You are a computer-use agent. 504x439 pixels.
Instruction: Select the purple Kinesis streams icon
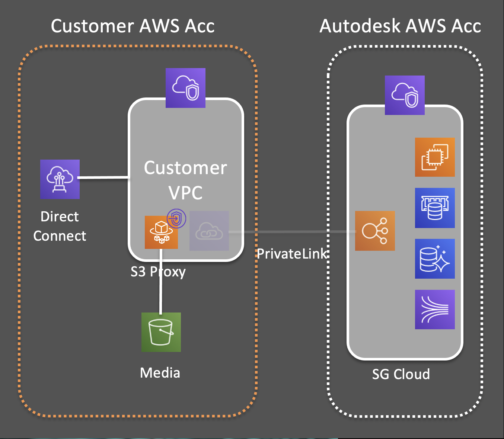[x=435, y=310]
